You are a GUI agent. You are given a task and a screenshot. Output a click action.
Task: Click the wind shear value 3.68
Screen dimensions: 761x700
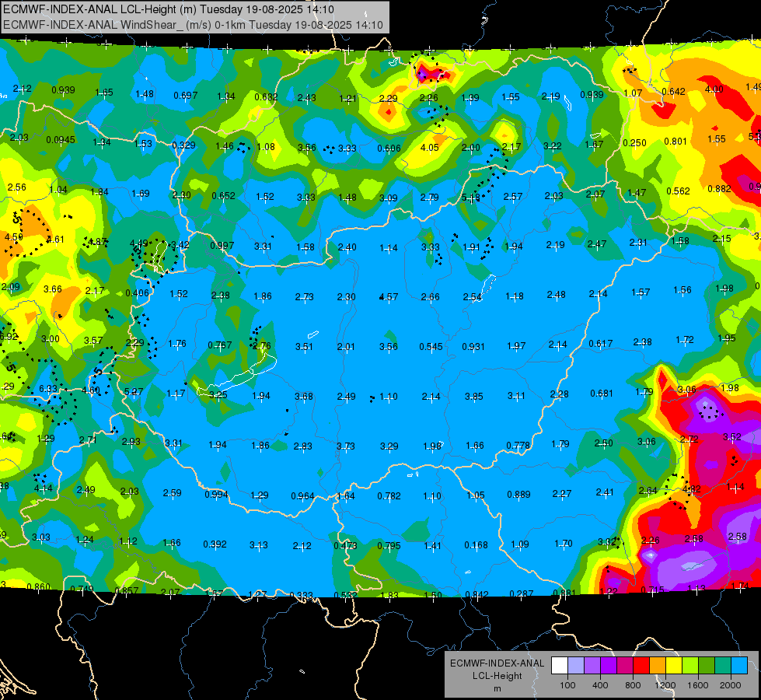pyautogui.click(x=304, y=397)
